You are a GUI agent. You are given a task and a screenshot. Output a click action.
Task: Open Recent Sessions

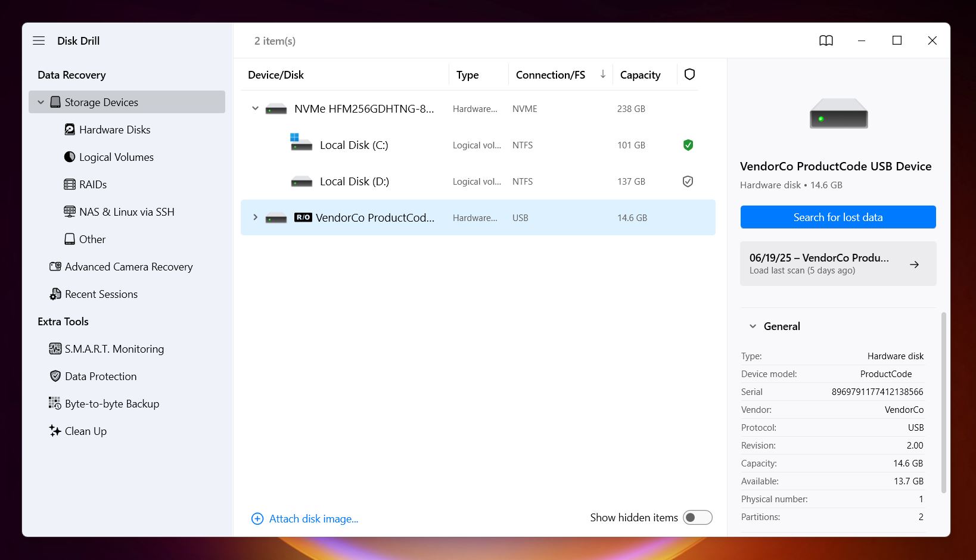[x=101, y=294]
